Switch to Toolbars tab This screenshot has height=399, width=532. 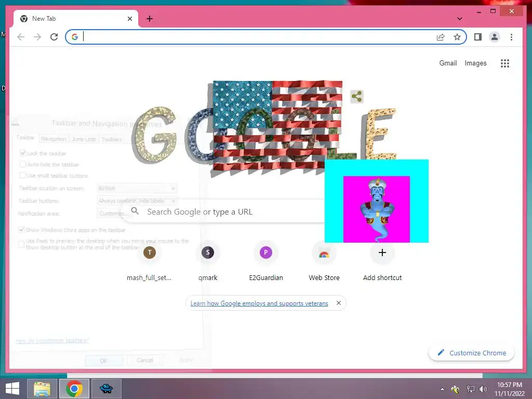[x=111, y=139]
